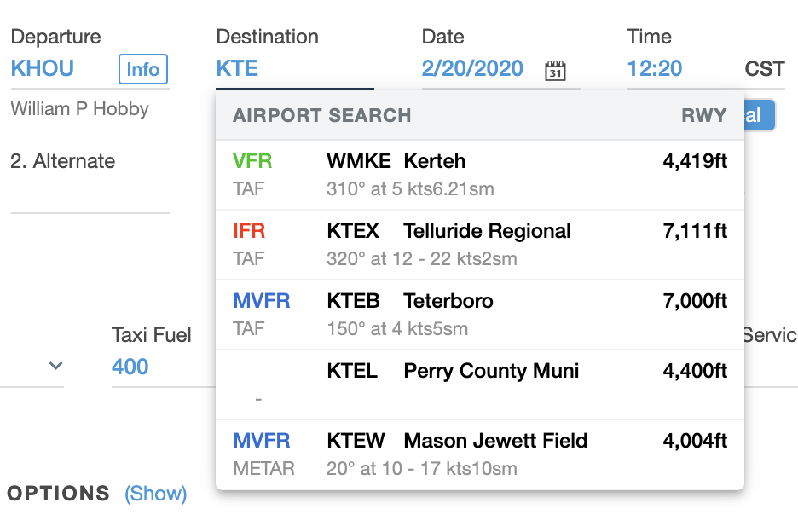Click the KHOU departure airport code
798x532 pixels.
[43, 69]
